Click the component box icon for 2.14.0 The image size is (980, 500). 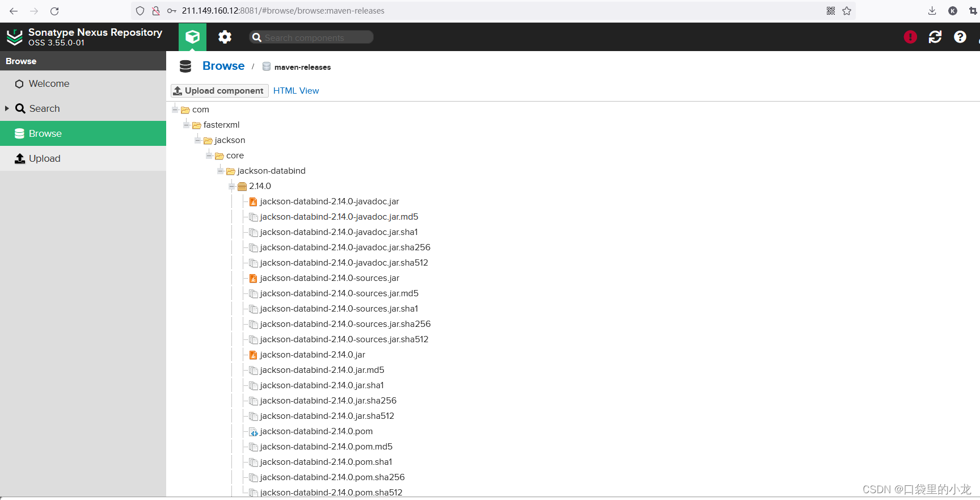point(242,186)
